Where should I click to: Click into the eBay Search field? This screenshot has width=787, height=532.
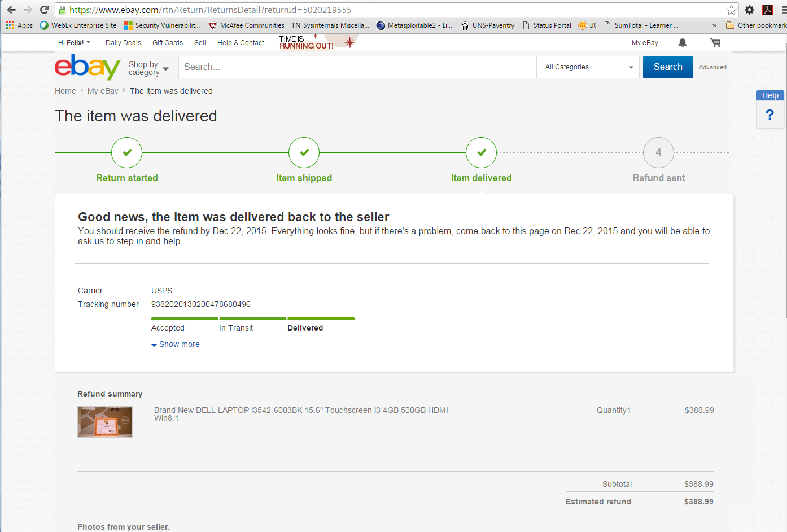pyautogui.click(x=357, y=67)
